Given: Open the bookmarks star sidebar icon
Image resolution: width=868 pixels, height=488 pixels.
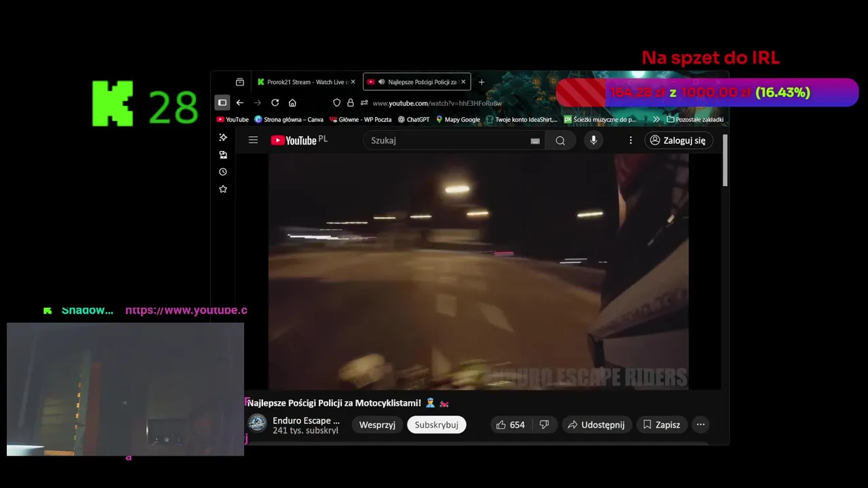Looking at the screenshot, I should [223, 189].
